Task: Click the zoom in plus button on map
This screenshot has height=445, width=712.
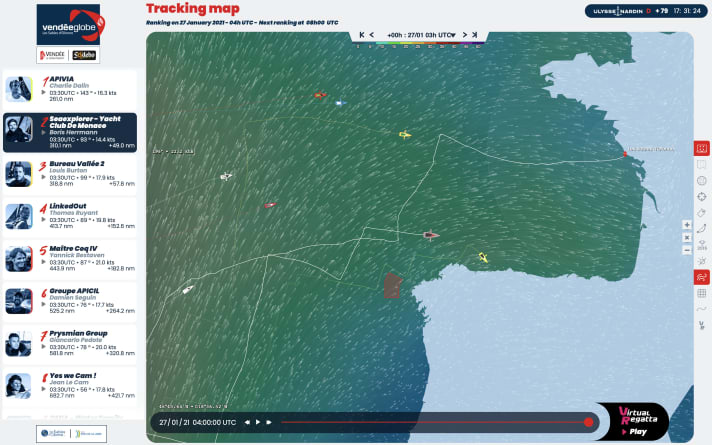Action: (687, 225)
